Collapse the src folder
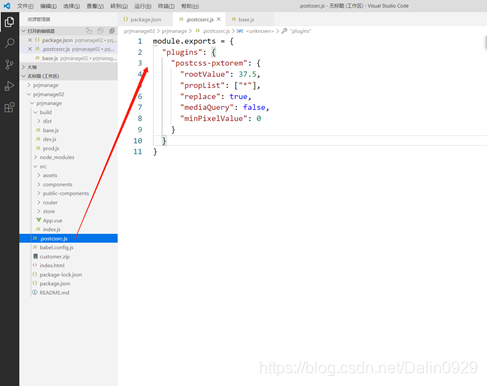 pyautogui.click(x=35, y=166)
